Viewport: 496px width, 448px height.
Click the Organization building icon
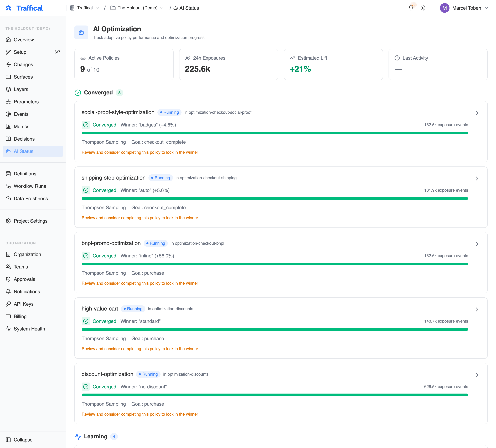[8, 254]
